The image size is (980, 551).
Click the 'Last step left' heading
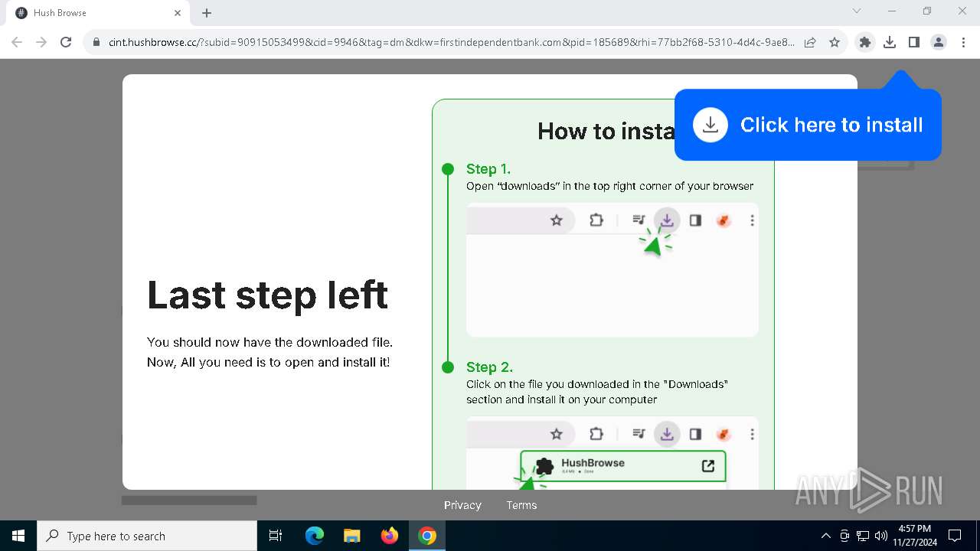point(268,295)
